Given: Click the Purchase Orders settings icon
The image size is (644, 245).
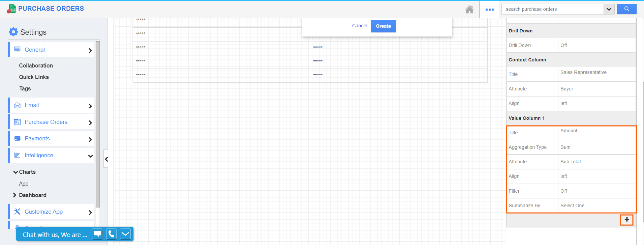Looking at the screenshot, I should (x=17, y=122).
